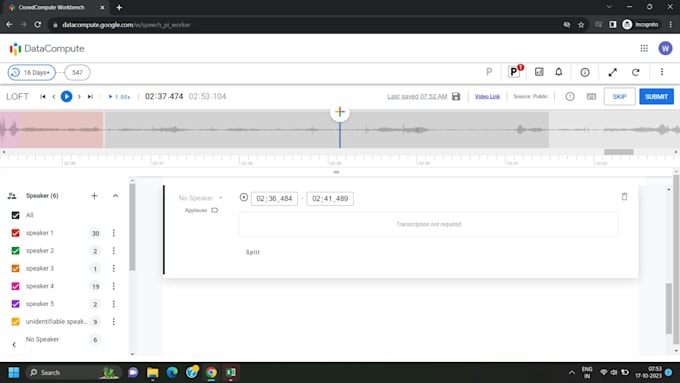Play the audio with the blue play button
The height and width of the screenshot is (383, 680).
click(66, 96)
